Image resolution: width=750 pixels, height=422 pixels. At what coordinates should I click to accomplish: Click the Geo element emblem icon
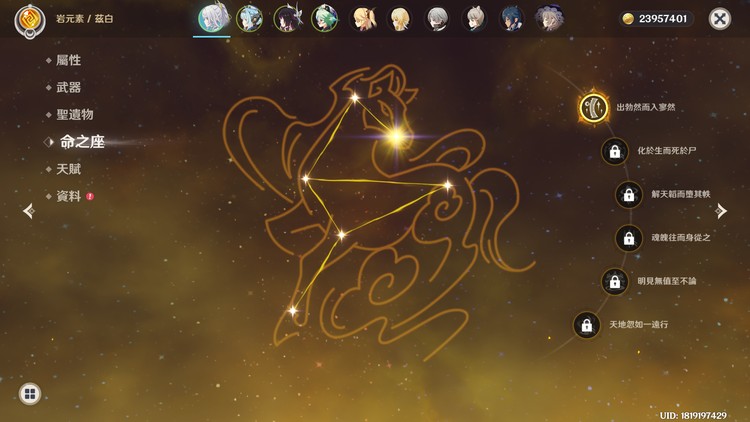(29, 20)
